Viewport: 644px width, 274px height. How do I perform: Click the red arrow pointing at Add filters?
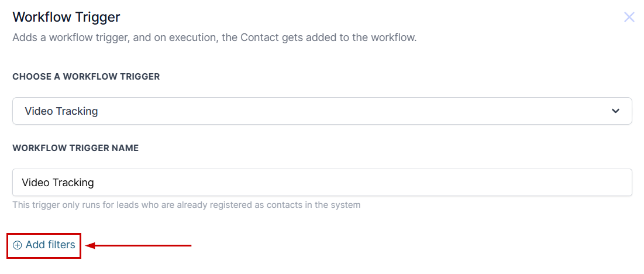140,245
